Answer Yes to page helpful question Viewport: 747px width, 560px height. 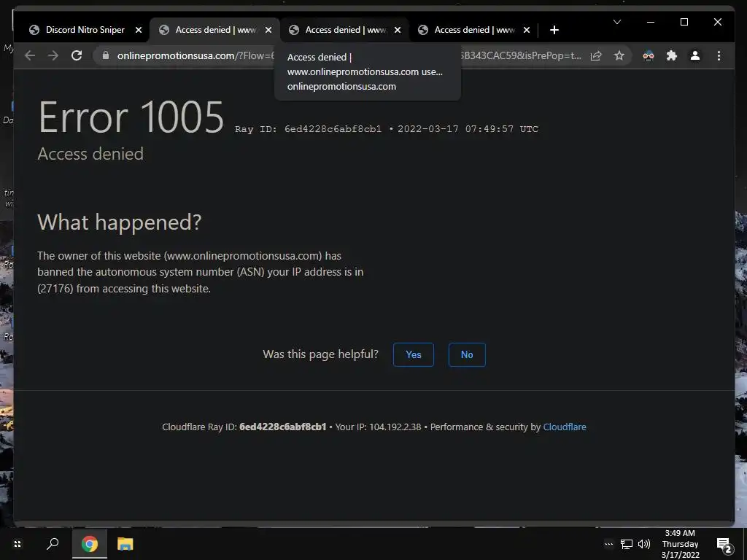tap(414, 355)
